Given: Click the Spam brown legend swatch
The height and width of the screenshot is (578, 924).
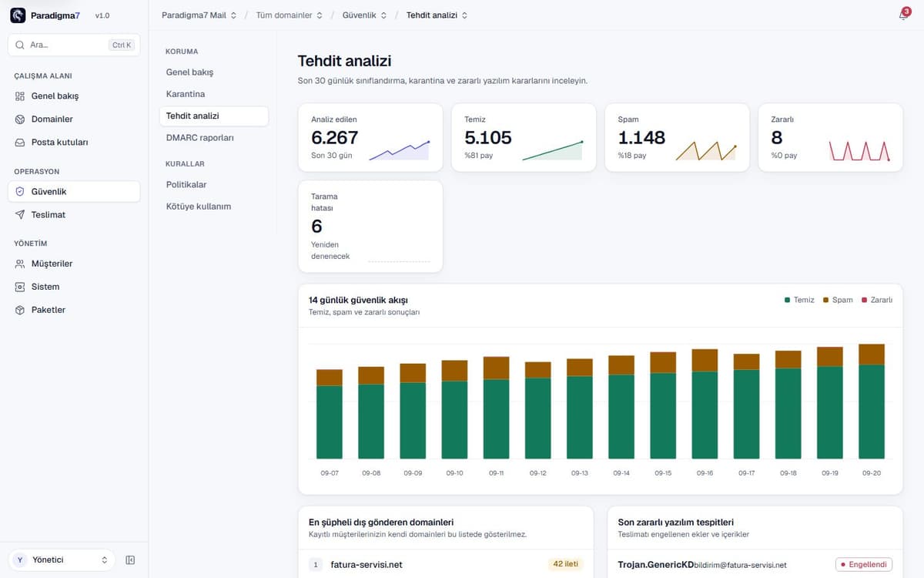Looking at the screenshot, I should 825,300.
